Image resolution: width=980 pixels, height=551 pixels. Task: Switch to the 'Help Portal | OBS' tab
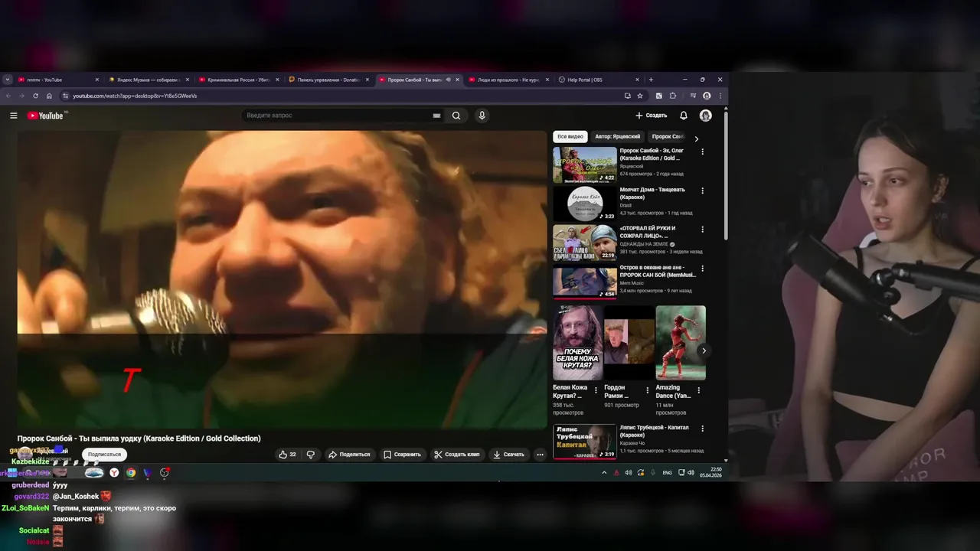coord(598,80)
